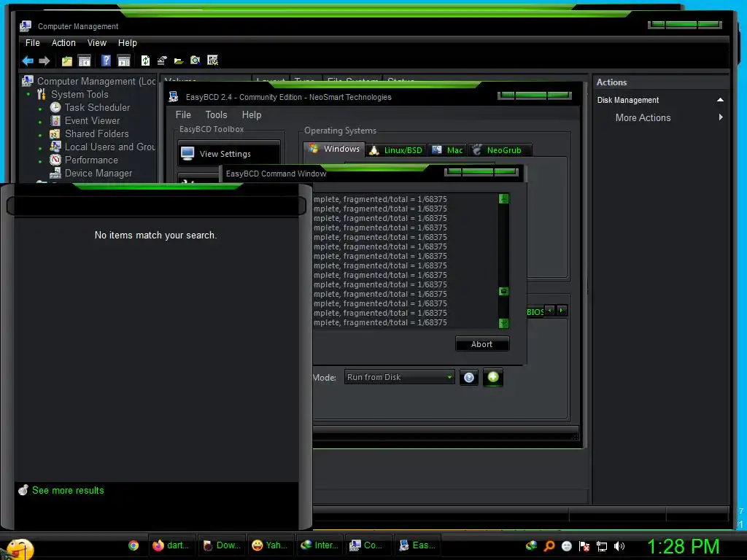Click More Actions in the Actions pane
Screen dimensions: 747x560
(x=643, y=117)
